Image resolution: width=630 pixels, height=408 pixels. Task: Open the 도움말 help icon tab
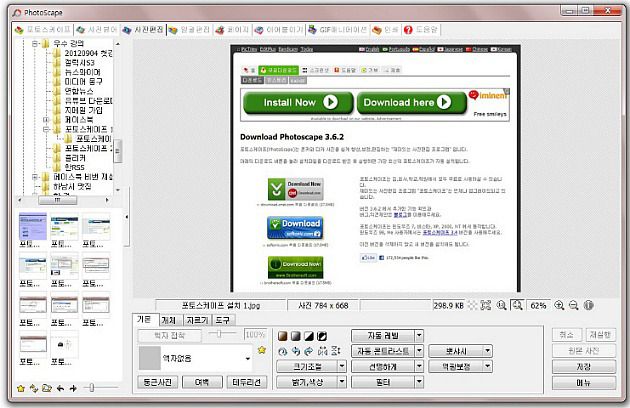(421, 30)
